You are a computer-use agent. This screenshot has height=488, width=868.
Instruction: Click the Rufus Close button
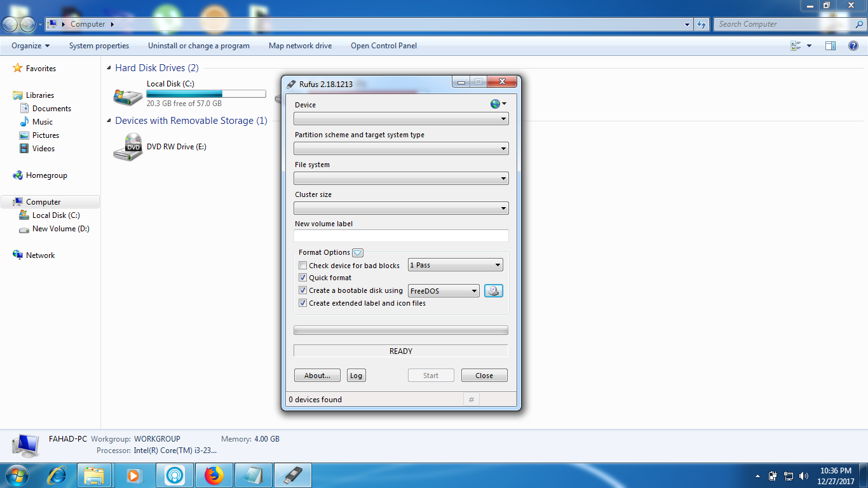484,376
